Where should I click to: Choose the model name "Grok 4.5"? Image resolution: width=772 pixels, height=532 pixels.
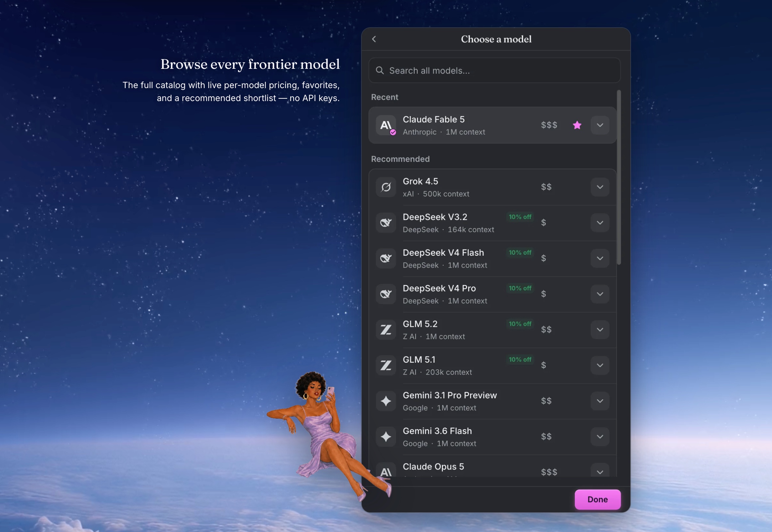420,181
